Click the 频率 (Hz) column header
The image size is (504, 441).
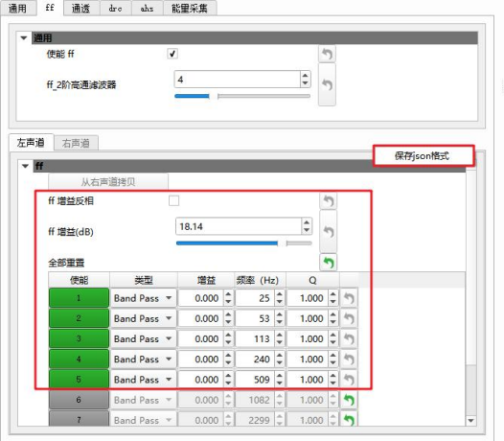pos(260,280)
